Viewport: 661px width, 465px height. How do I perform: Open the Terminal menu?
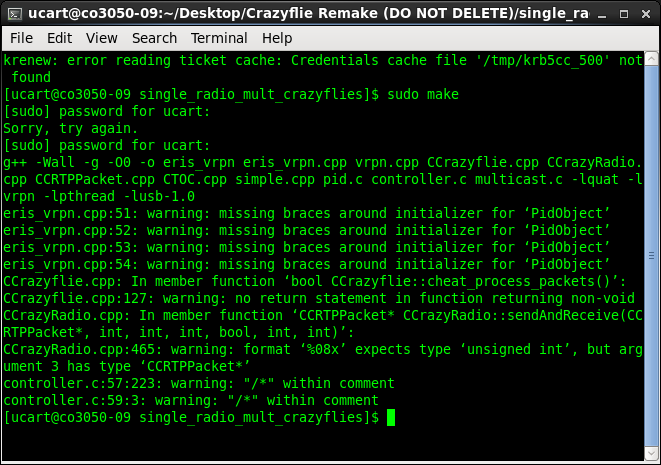(219, 38)
